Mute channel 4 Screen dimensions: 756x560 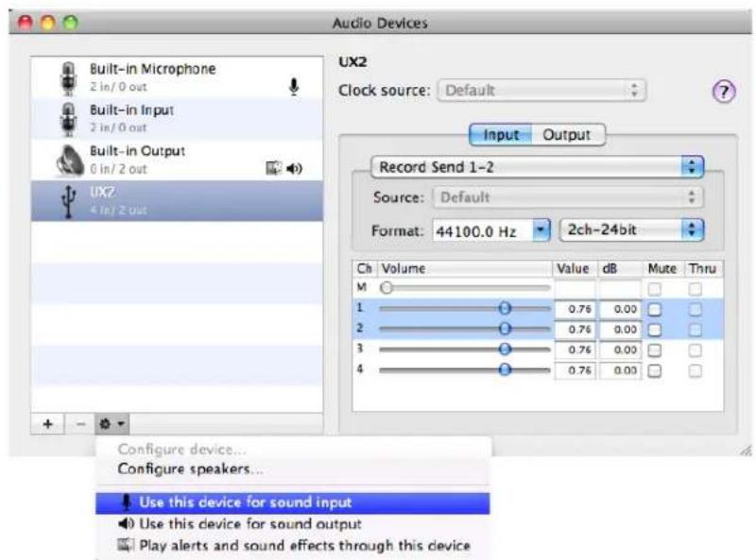[654, 370]
